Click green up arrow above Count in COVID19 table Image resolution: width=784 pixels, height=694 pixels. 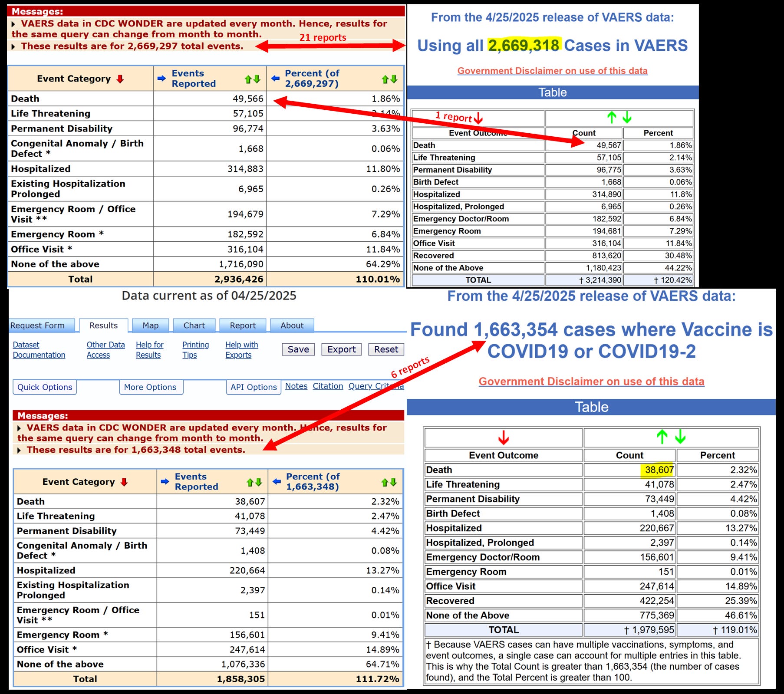click(662, 437)
